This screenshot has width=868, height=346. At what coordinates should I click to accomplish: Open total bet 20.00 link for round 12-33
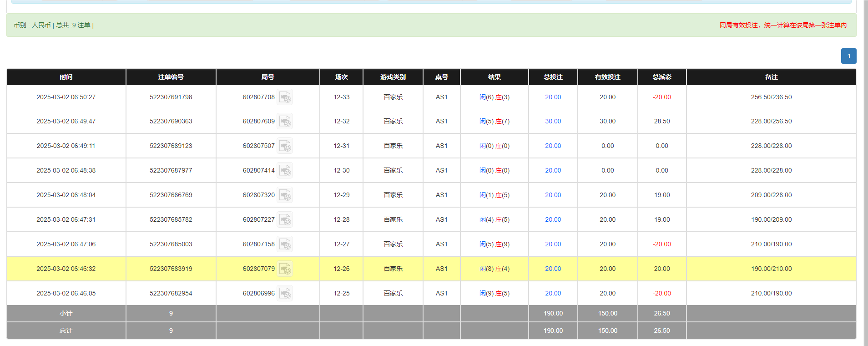[x=553, y=97]
